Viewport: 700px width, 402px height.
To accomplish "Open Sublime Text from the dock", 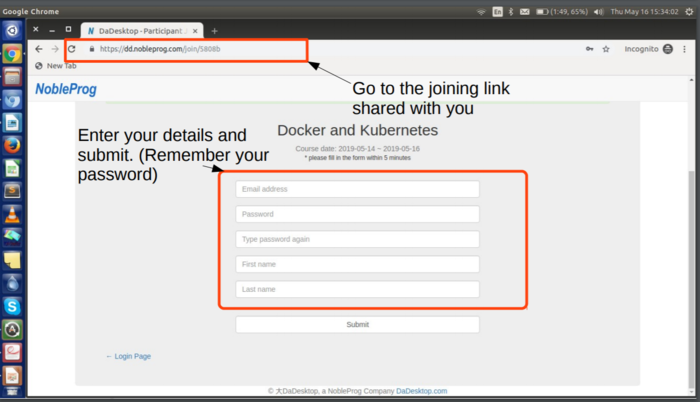I will (x=12, y=191).
